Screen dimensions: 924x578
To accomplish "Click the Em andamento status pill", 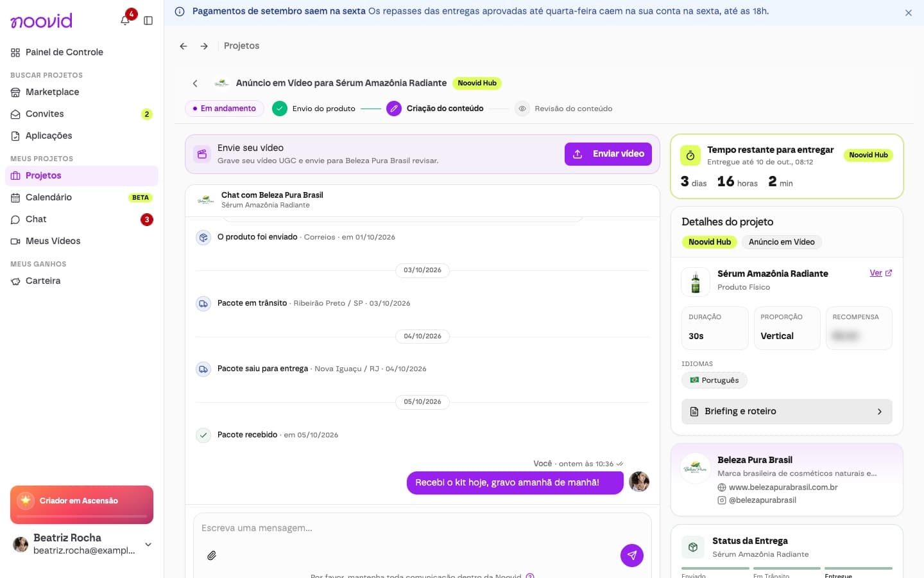I will pyautogui.click(x=224, y=109).
